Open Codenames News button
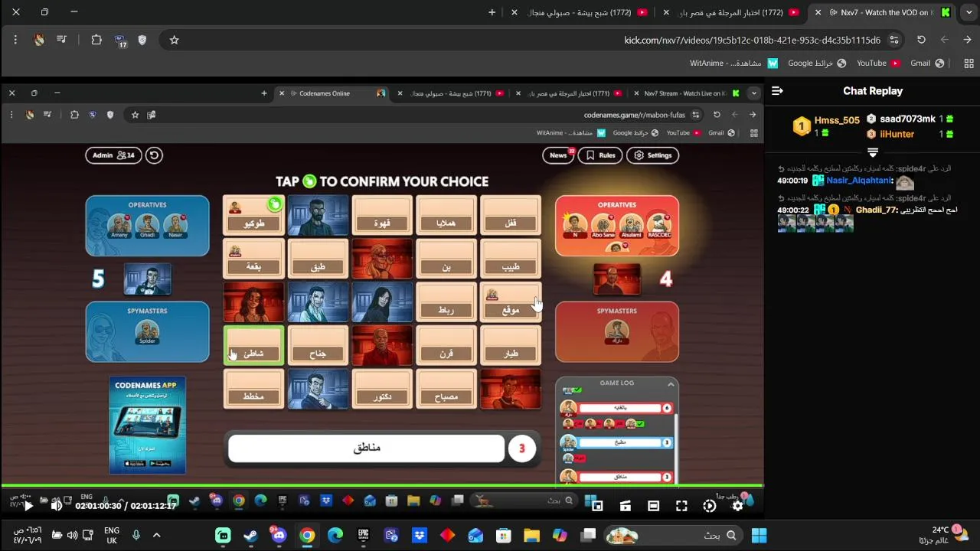Viewport: 980px width, 551px height. click(x=558, y=155)
